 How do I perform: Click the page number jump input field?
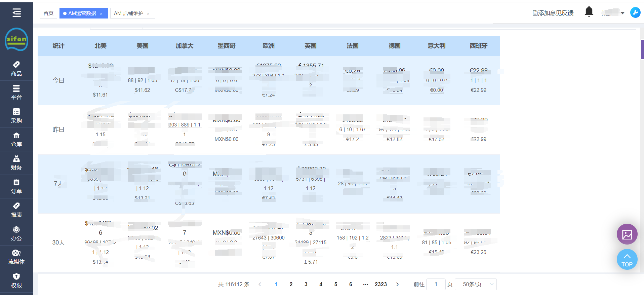click(436, 284)
